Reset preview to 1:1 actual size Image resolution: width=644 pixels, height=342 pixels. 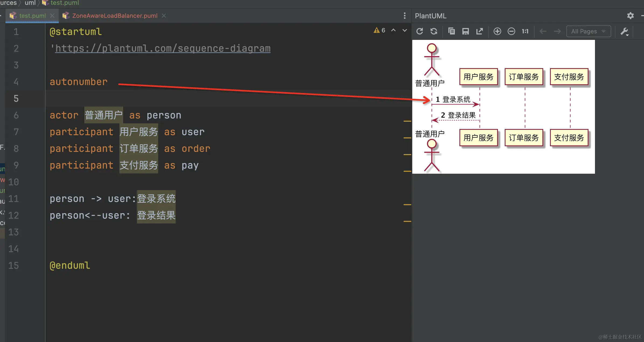(525, 31)
